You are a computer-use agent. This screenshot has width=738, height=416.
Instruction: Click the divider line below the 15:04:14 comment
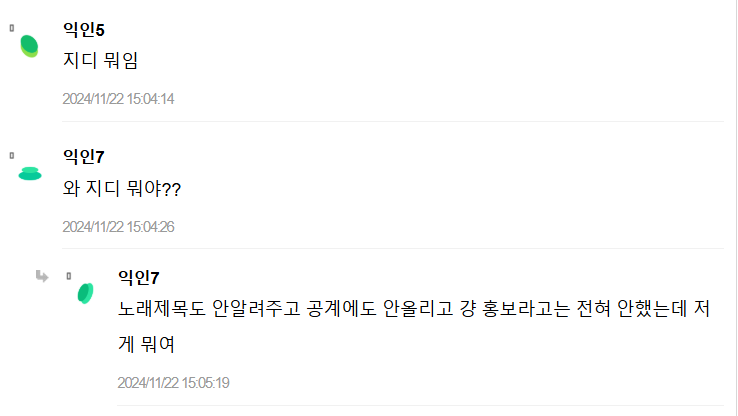pyautogui.click(x=392, y=121)
